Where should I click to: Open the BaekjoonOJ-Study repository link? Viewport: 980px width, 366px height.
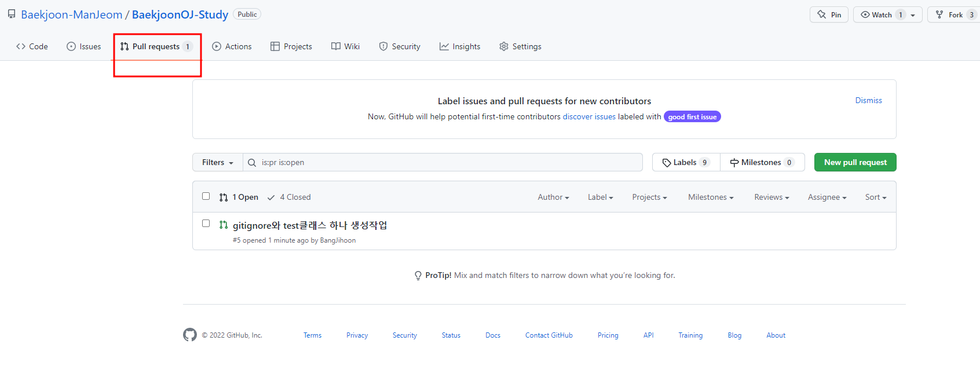point(180,14)
